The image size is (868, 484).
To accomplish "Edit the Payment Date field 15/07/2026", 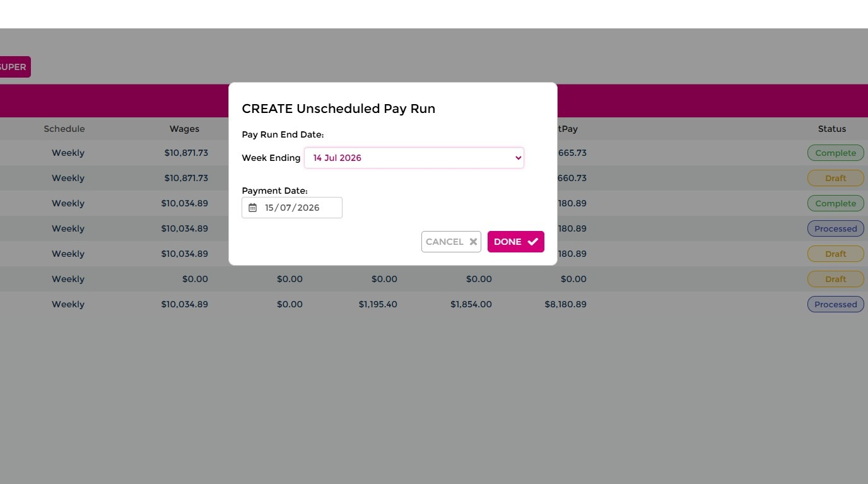I will 292,208.
